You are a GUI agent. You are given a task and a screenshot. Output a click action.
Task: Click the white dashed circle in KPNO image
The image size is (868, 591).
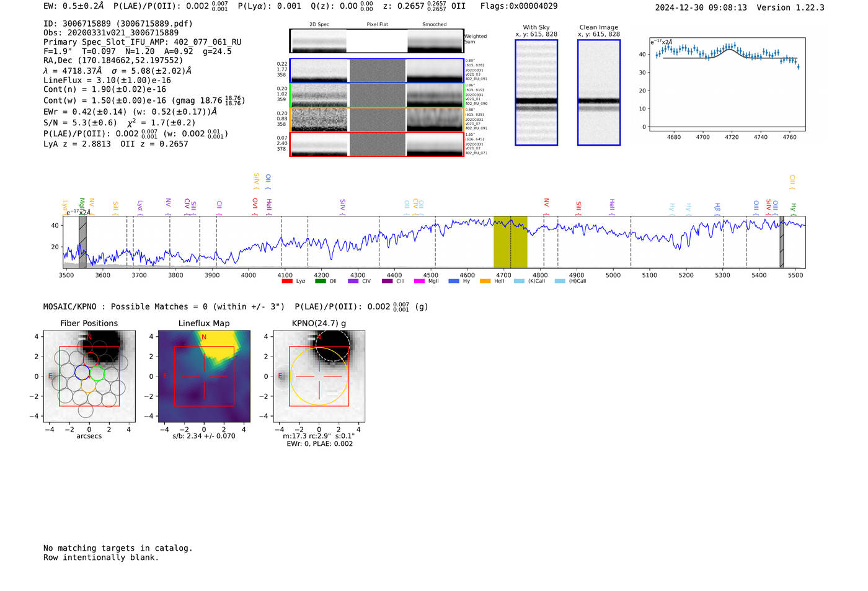332,344
